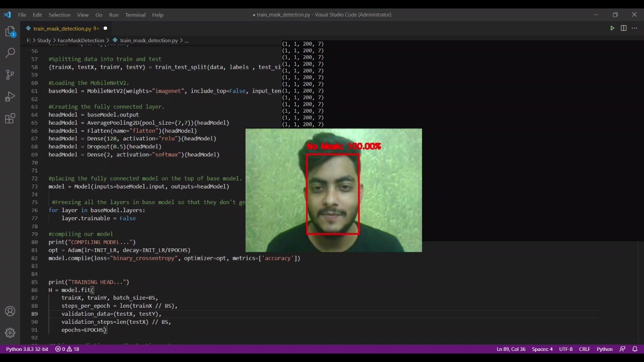
Task: Open the Manage gear icon
Action: click(x=10, y=333)
